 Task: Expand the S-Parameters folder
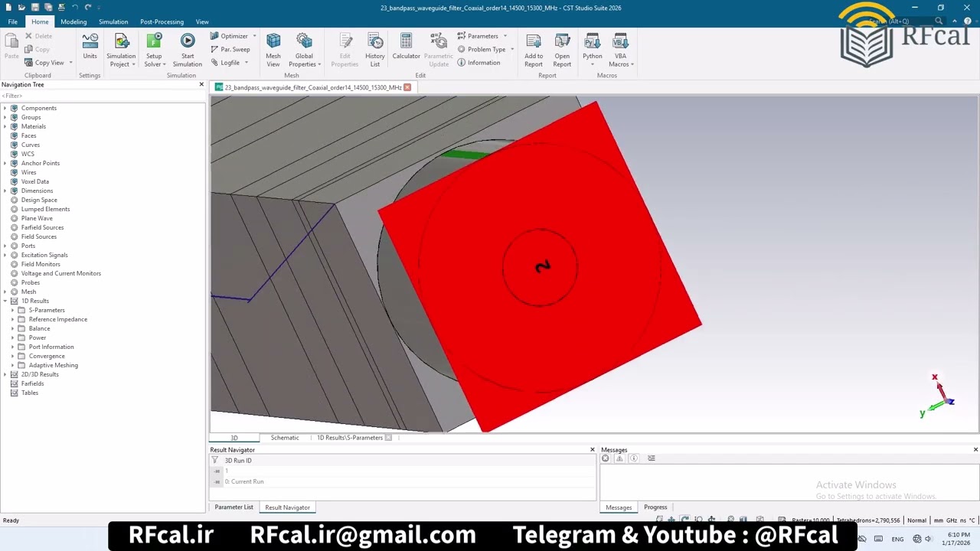pyautogui.click(x=12, y=310)
